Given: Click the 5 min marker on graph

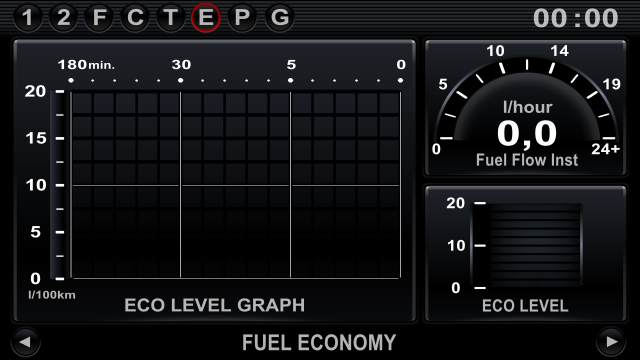Looking at the screenshot, I should (291, 64).
